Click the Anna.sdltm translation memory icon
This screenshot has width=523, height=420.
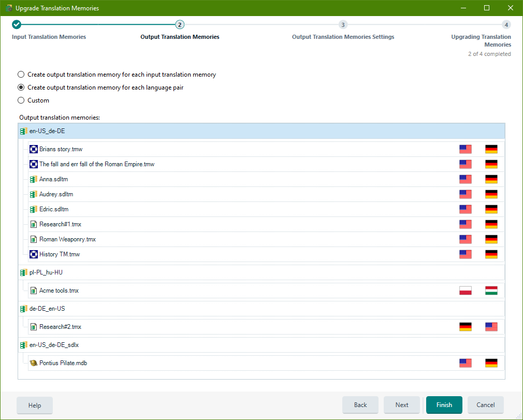coord(34,179)
